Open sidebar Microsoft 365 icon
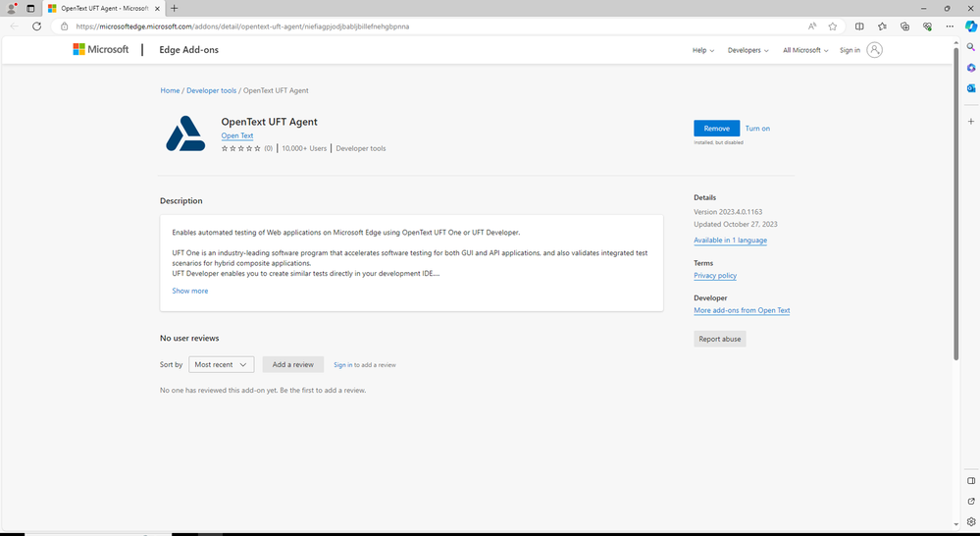This screenshot has height=536, width=980. tap(970, 68)
